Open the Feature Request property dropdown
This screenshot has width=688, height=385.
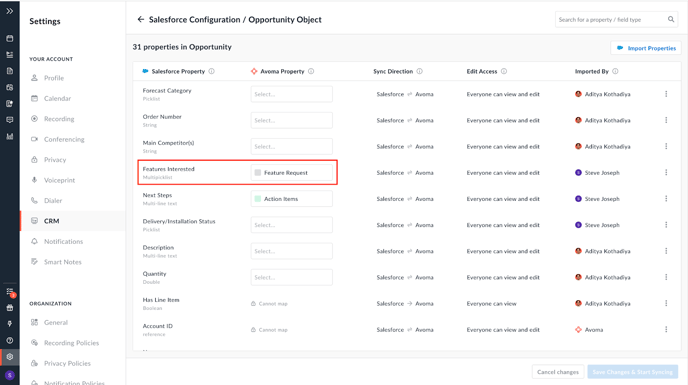[291, 173]
